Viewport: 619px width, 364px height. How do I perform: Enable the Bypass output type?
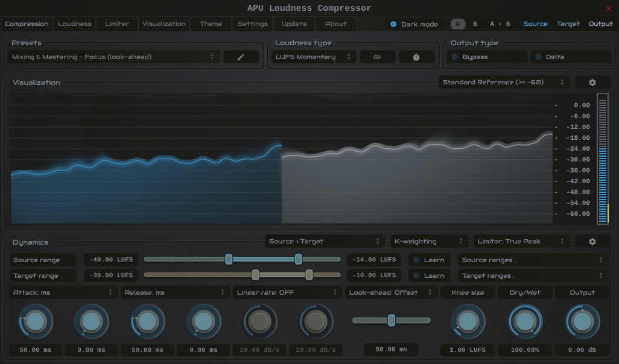pyautogui.click(x=487, y=57)
